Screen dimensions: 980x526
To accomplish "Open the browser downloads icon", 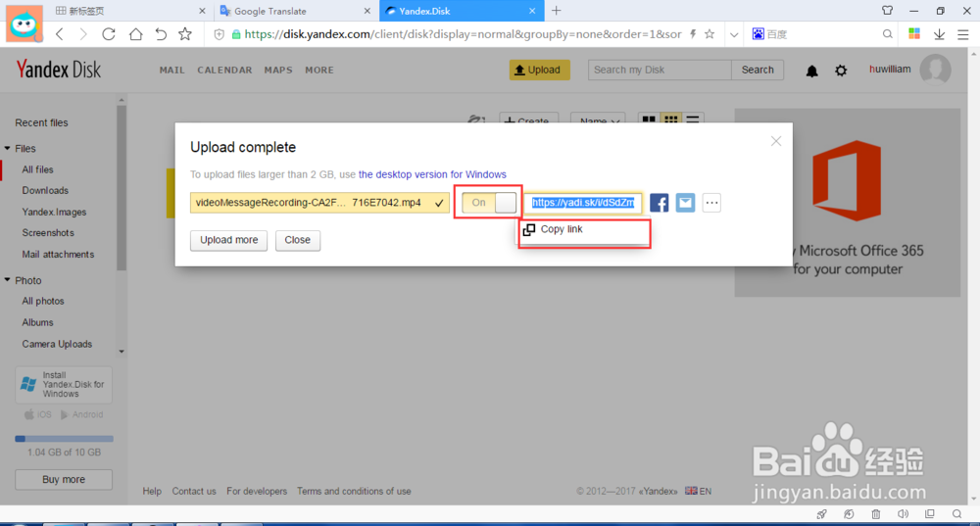I will (939, 34).
